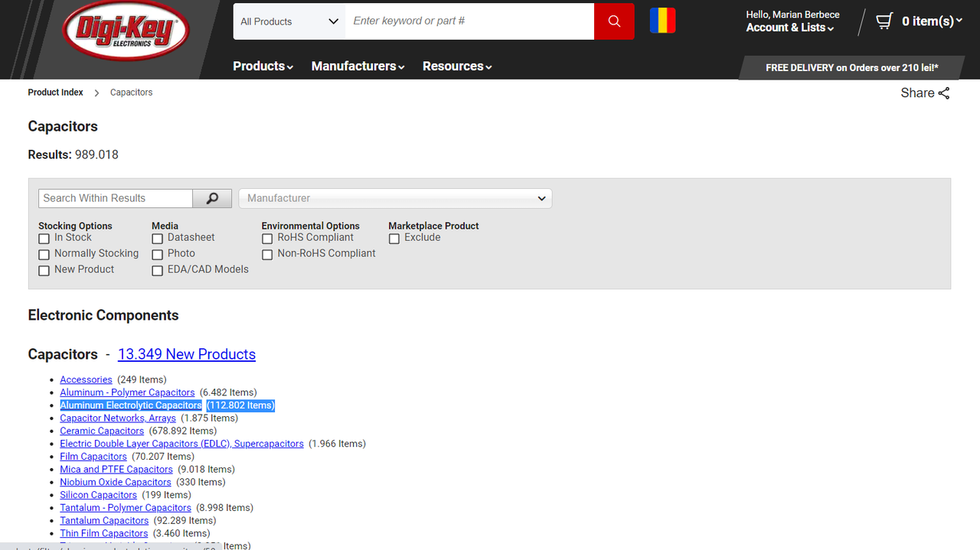Screen dimensions: 980x550
Task: Open the Products menu
Action: pos(263,67)
